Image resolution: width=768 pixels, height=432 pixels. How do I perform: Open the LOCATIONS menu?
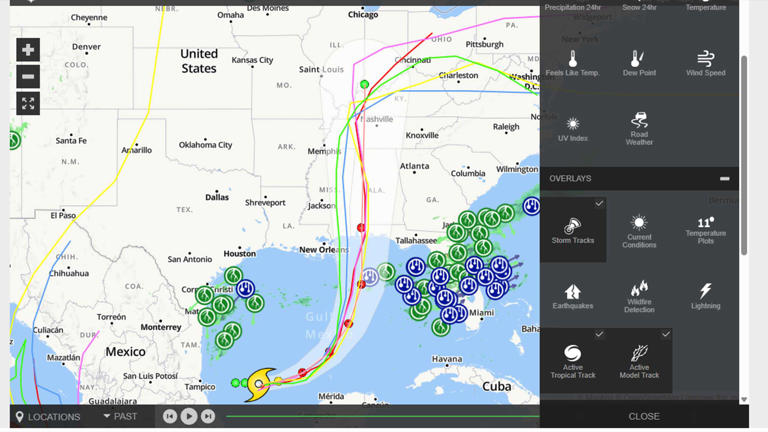(x=48, y=417)
